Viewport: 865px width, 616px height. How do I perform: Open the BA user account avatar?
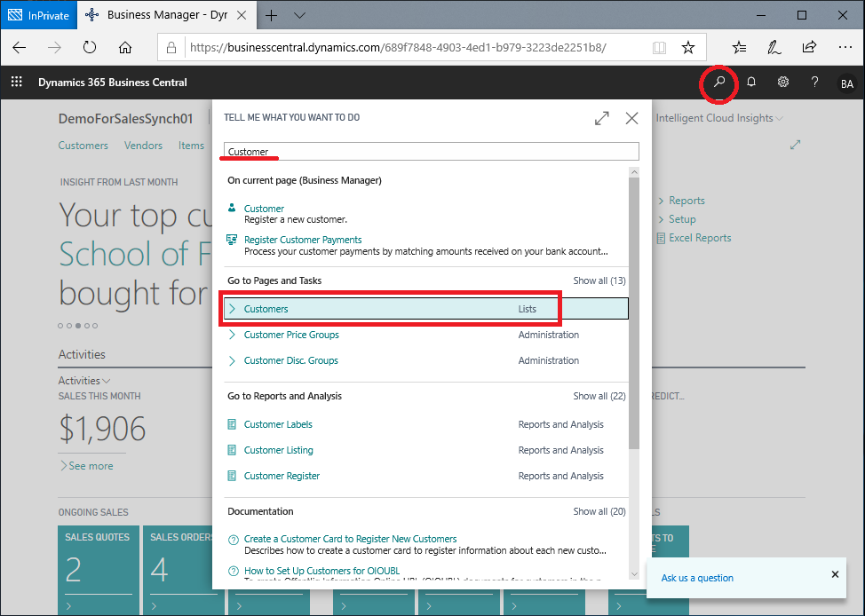[847, 83]
